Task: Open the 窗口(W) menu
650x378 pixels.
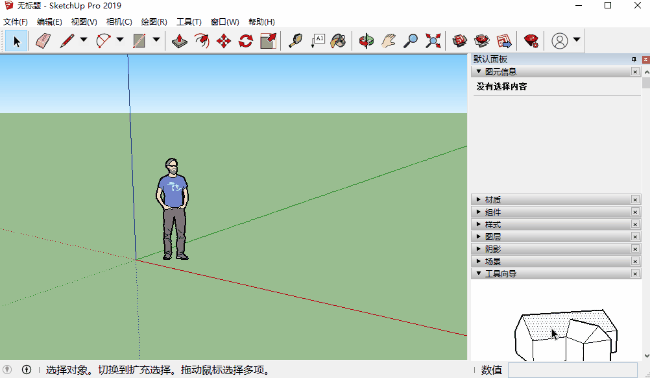Action: (225, 22)
